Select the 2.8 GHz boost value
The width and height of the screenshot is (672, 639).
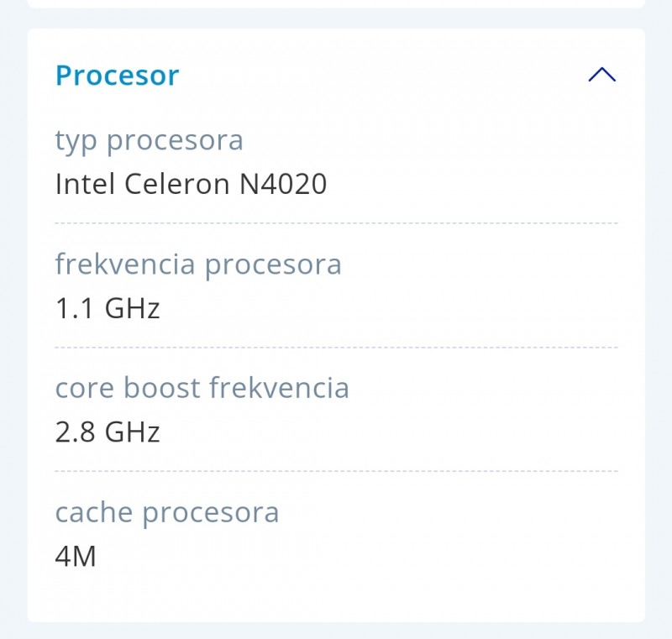click(108, 432)
